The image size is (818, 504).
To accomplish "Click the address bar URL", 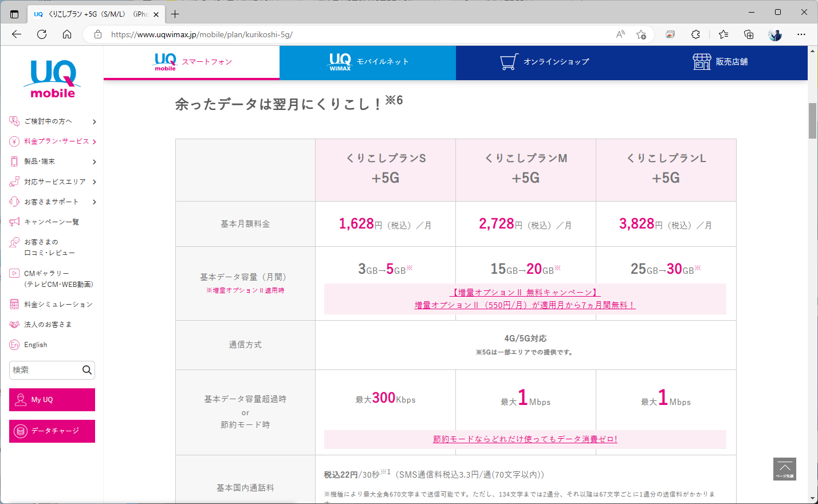I will pyautogui.click(x=202, y=34).
